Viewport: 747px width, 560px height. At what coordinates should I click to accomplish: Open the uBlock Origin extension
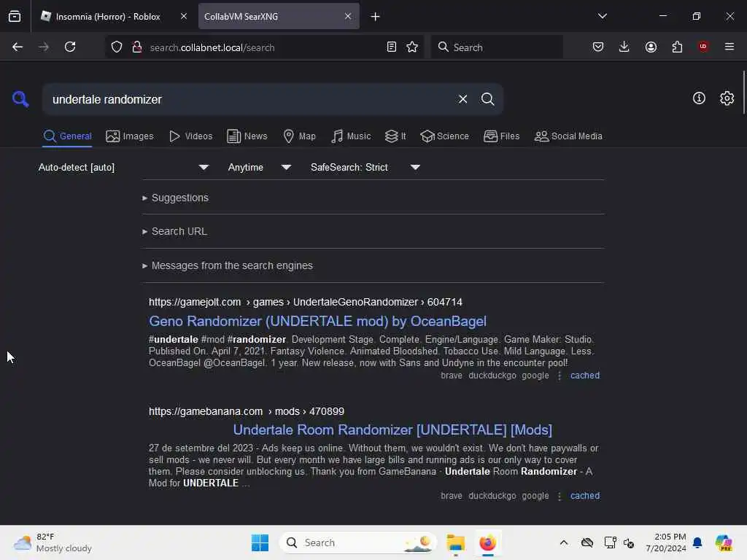pos(703,47)
